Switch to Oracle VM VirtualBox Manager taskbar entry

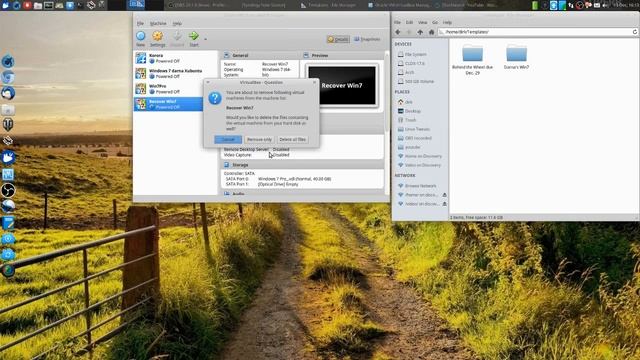pos(399,5)
